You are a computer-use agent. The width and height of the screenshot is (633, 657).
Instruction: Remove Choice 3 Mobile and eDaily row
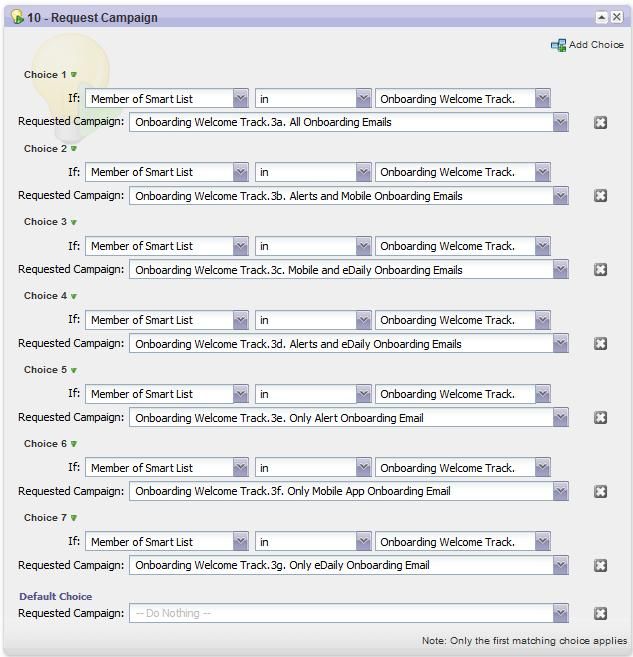coord(600,270)
